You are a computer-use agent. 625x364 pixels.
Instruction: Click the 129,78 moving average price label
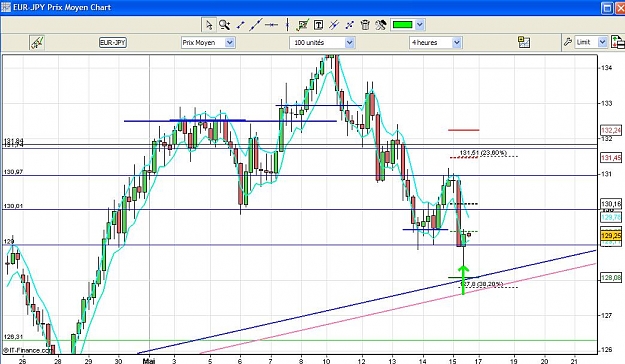[611, 217]
